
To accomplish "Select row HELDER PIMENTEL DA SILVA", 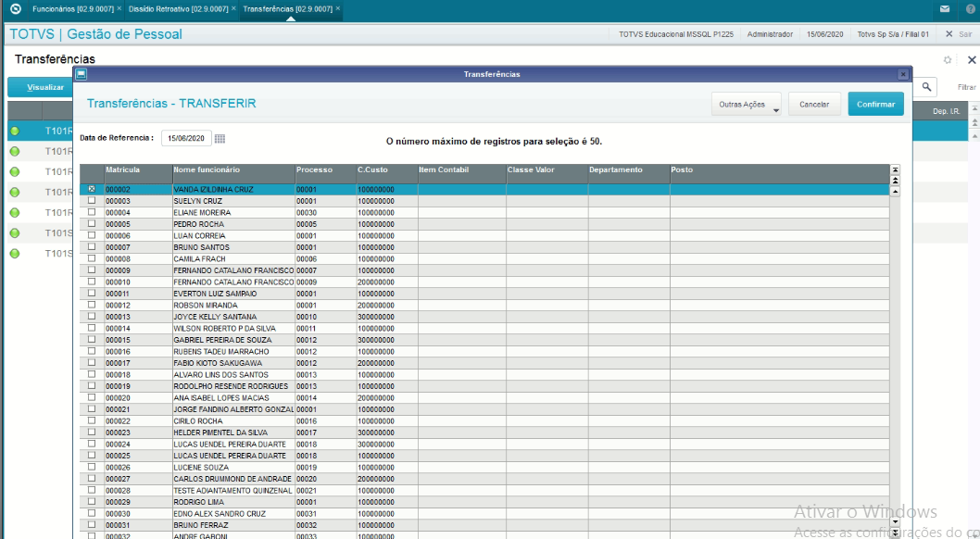I will point(484,432).
